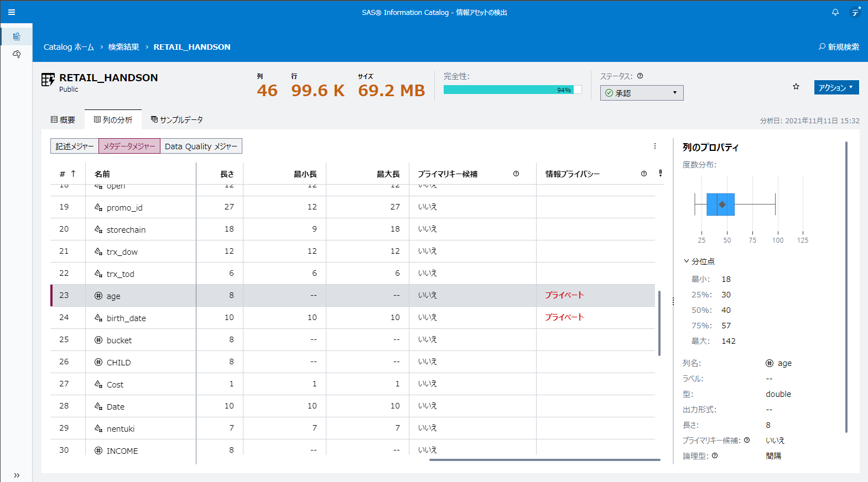The image size is (868, 482).
Task: Select the agents sidebar icon
Action: tap(17, 54)
